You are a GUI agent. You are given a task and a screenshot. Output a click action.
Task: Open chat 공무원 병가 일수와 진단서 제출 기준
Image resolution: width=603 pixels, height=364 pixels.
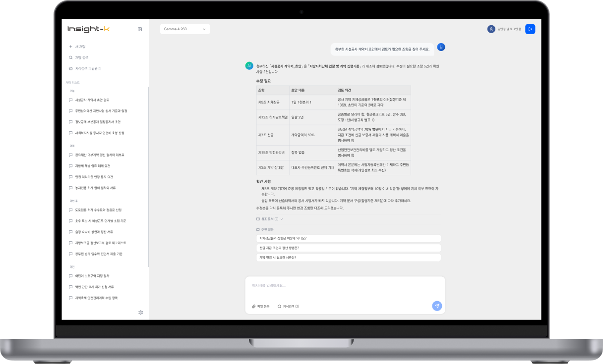(x=99, y=254)
